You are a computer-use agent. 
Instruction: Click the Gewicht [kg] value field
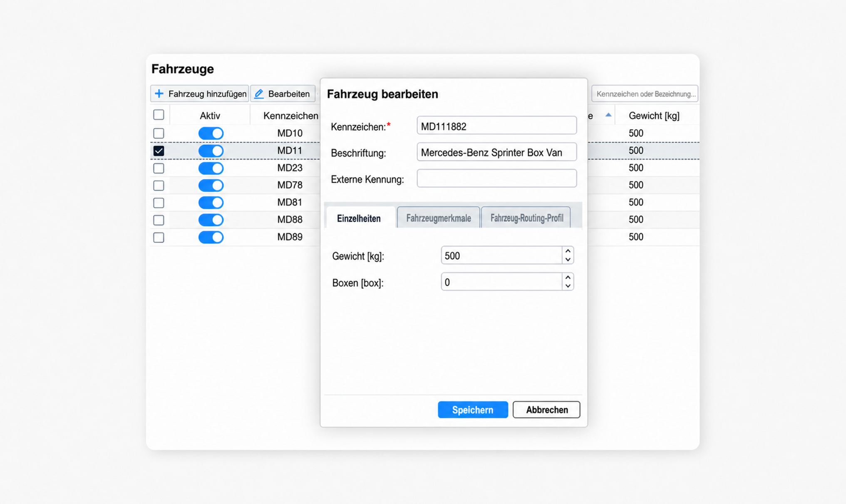tap(501, 255)
